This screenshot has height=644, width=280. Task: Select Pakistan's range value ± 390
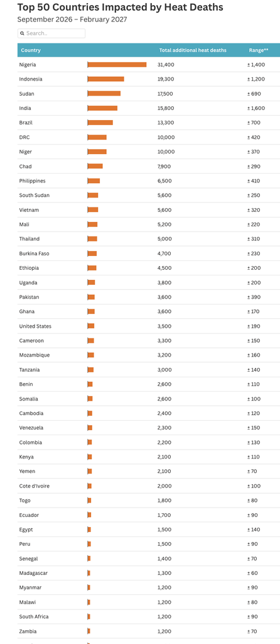tap(254, 297)
